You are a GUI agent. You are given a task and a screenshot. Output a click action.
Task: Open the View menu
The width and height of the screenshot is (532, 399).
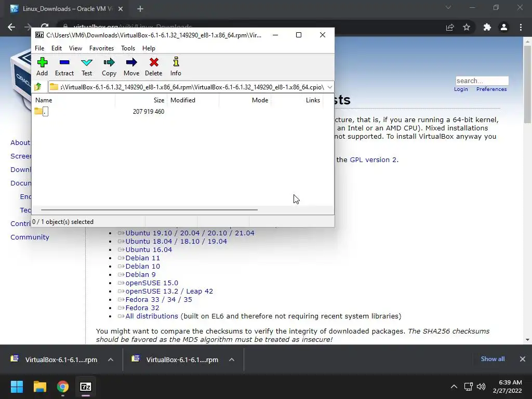point(75,48)
